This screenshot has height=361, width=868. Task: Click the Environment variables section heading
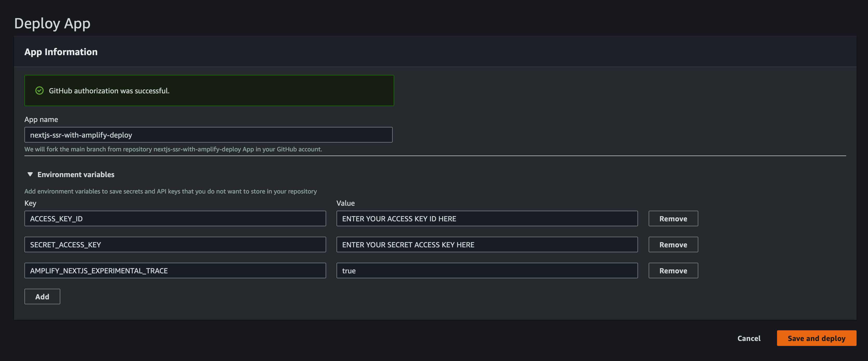pos(76,175)
